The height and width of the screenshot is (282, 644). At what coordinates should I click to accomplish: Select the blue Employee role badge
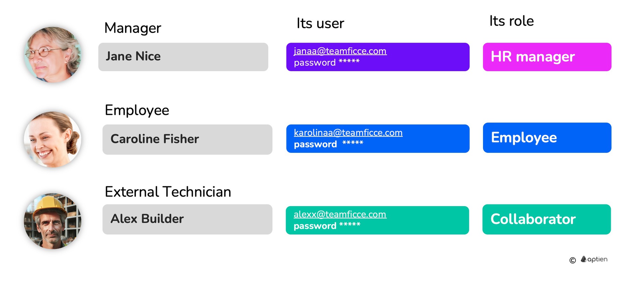point(547,138)
